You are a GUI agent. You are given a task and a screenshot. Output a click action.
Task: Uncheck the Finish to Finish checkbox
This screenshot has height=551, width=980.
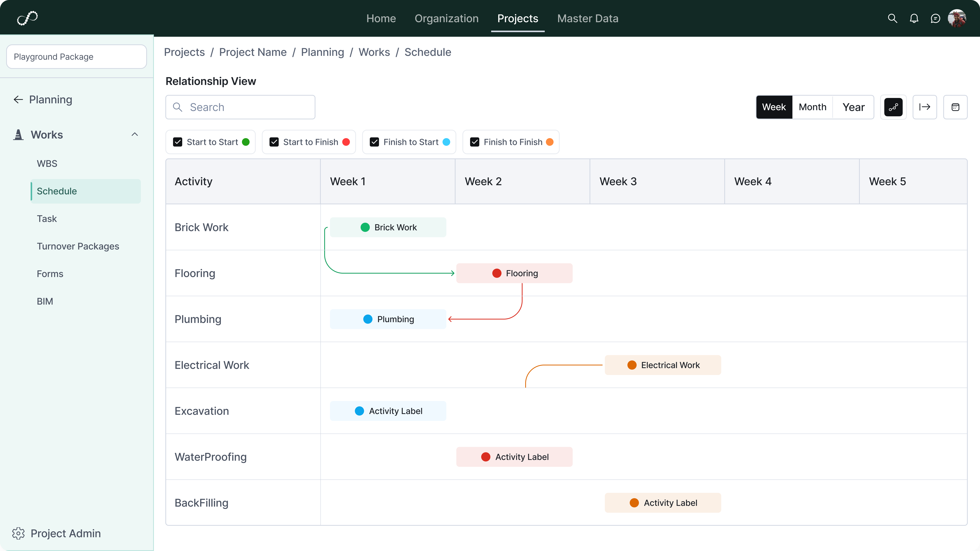click(x=474, y=142)
